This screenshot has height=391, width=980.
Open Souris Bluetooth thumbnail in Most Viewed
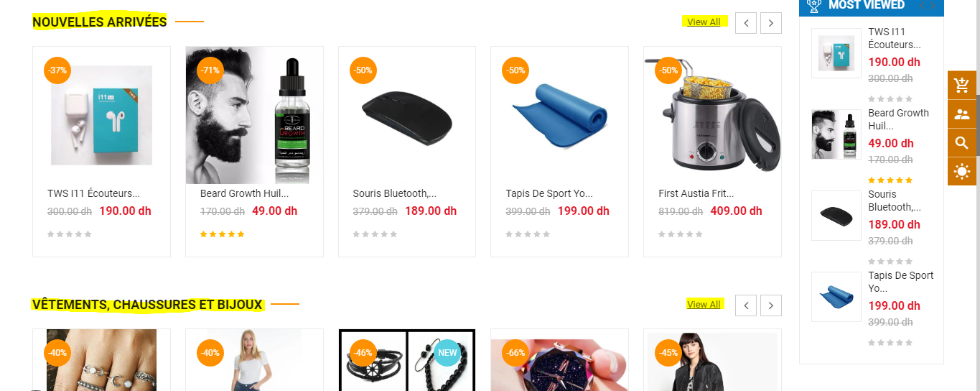pyautogui.click(x=836, y=216)
